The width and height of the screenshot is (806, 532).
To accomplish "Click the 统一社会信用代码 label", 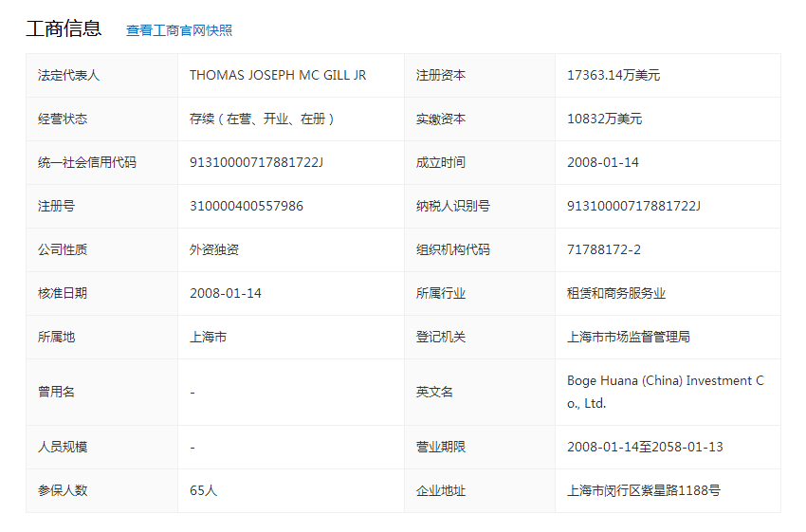I will [x=87, y=162].
